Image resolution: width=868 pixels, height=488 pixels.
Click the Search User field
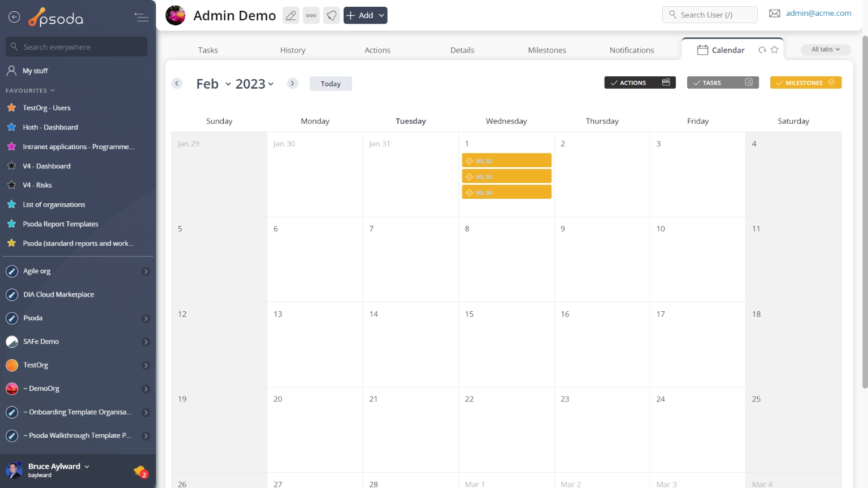[710, 15]
